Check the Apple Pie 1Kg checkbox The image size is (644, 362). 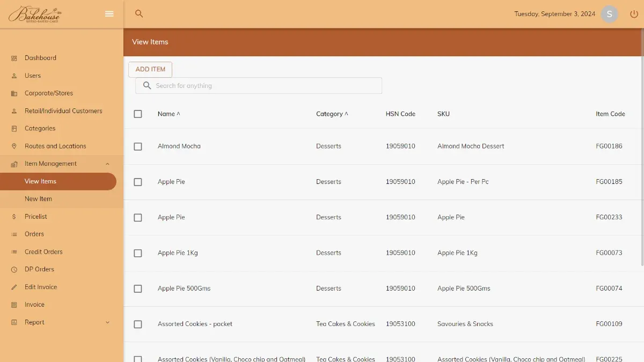tap(138, 253)
